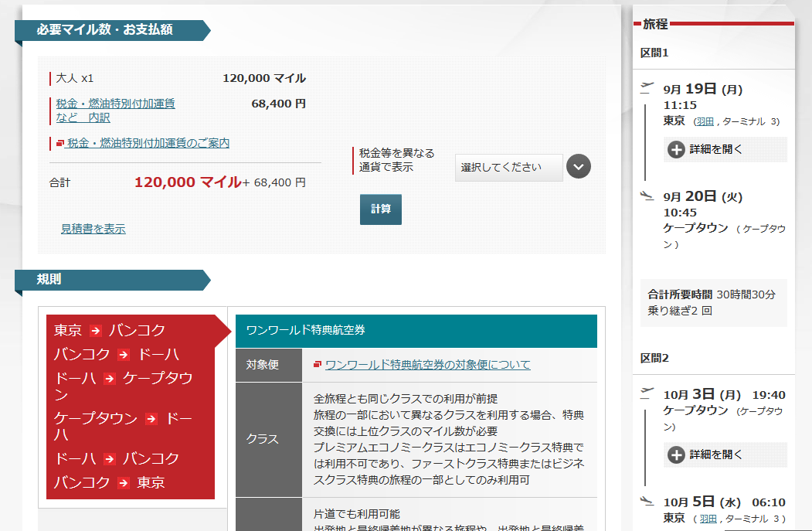Click the plus icon under 東京 11:15 departure

[676, 150]
